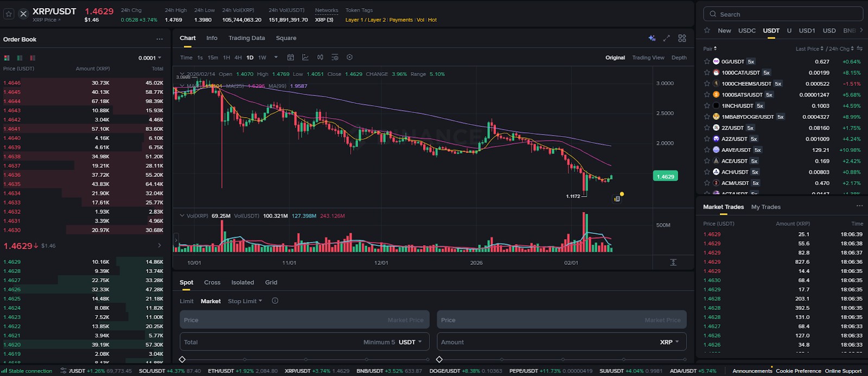Click the alert note icon on the chart

click(x=617, y=199)
